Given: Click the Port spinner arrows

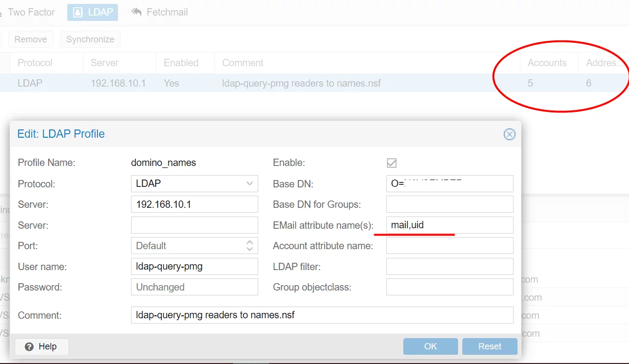Looking at the screenshot, I should coord(249,246).
